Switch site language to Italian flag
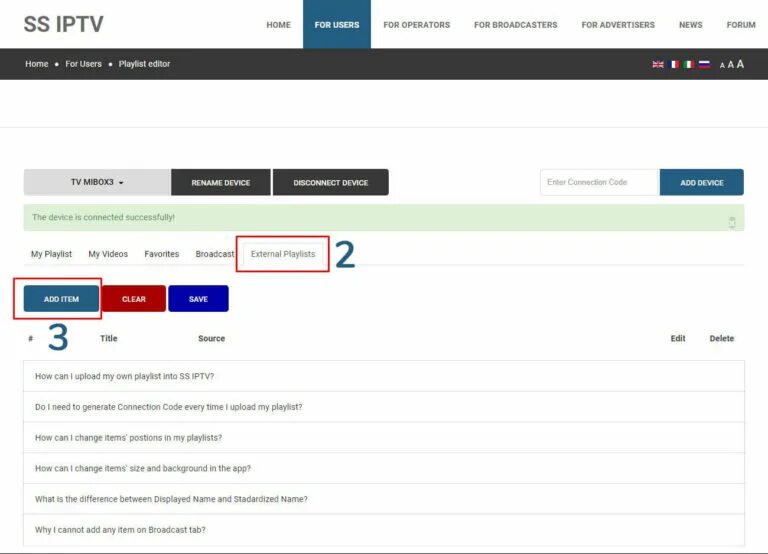Image resolution: width=768 pixels, height=554 pixels. pos(689,64)
